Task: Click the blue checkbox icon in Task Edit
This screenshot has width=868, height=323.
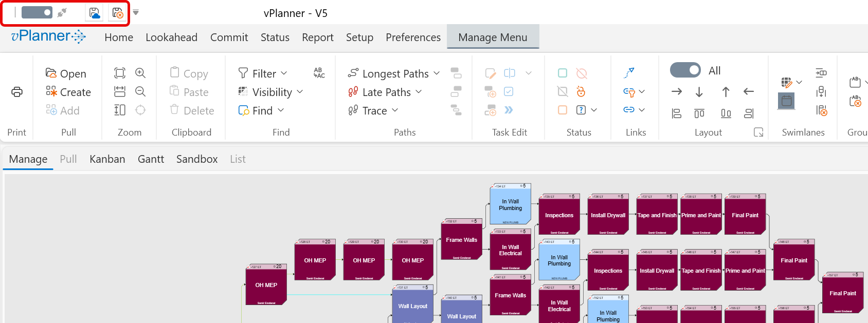Action: [x=509, y=92]
